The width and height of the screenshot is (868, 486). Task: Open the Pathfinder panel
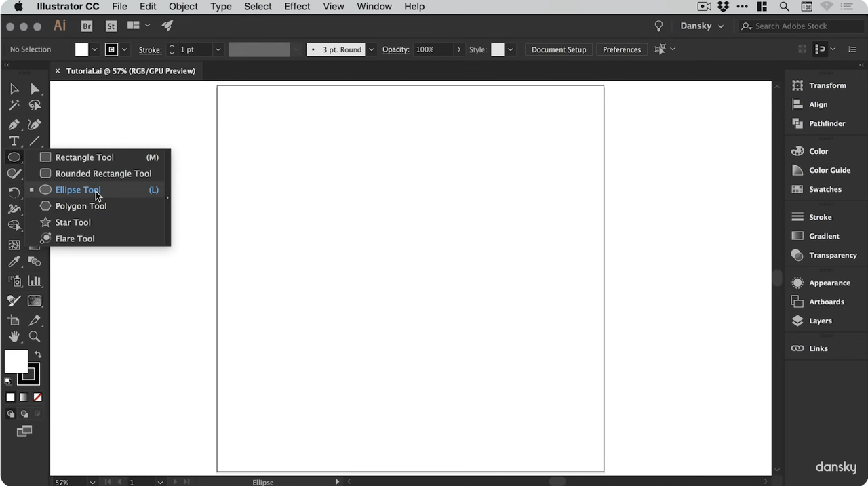[818, 123]
